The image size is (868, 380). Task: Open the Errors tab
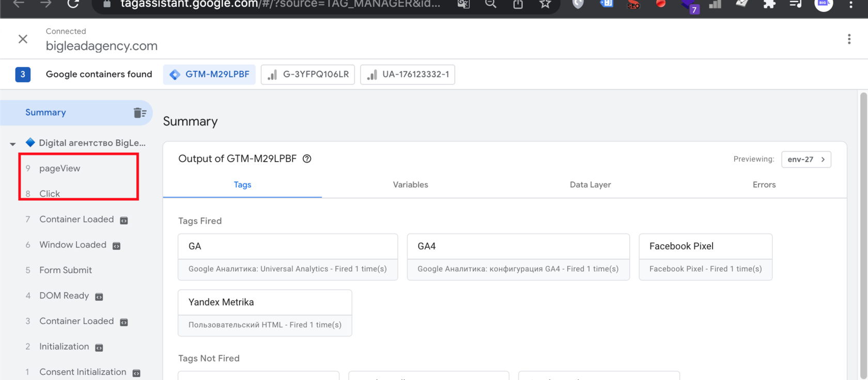[764, 185]
